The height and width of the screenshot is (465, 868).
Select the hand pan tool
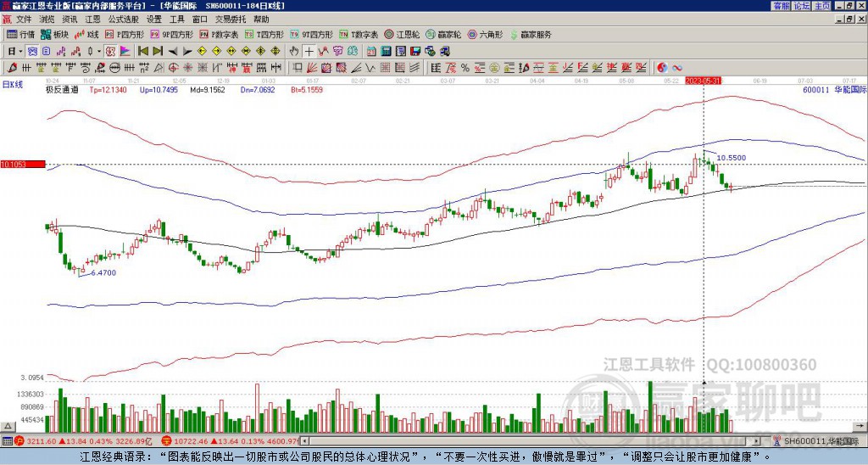(x=294, y=52)
